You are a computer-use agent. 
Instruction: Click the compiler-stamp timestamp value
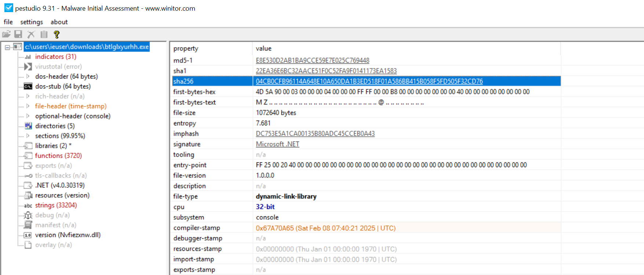tap(326, 228)
